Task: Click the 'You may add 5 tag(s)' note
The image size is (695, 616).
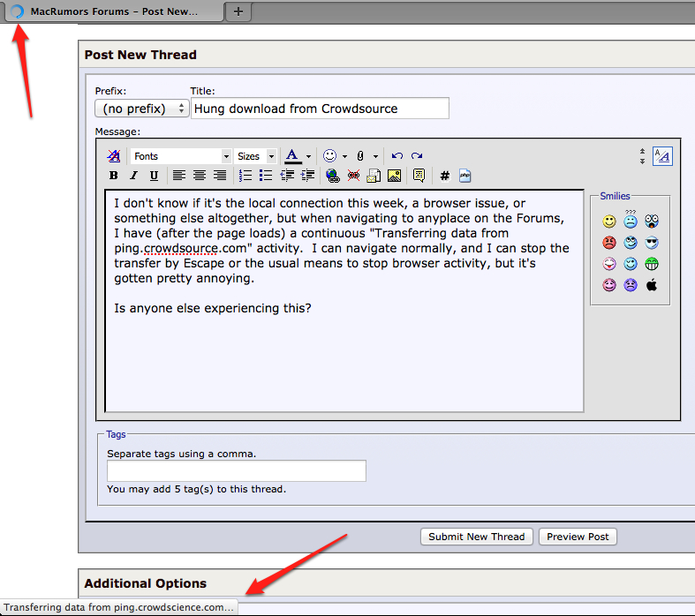Action: click(197, 489)
